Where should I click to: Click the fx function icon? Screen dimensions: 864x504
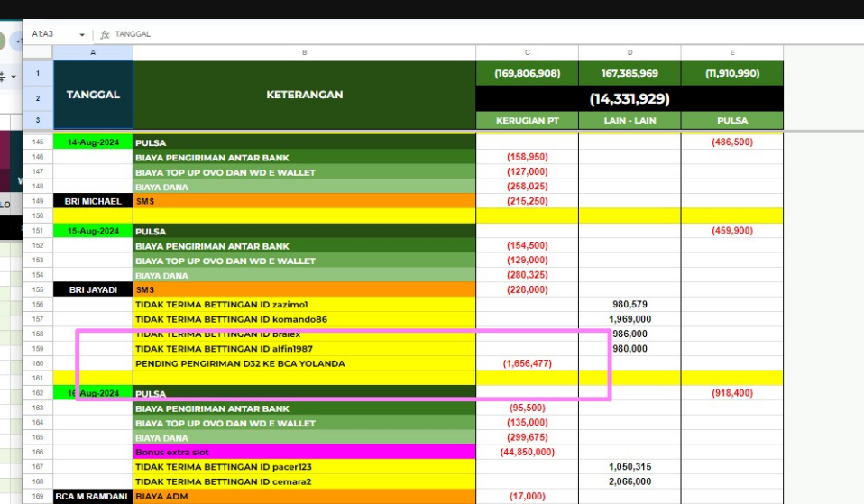(x=105, y=34)
